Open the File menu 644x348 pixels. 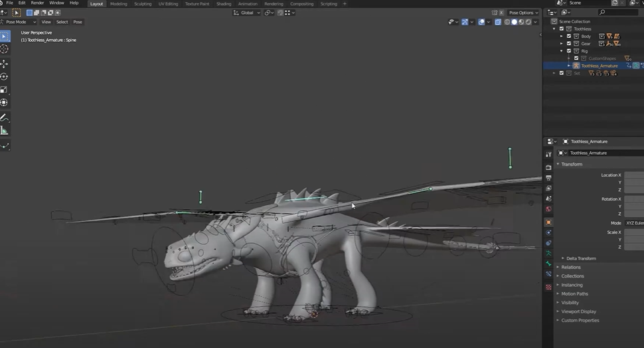point(9,3)
